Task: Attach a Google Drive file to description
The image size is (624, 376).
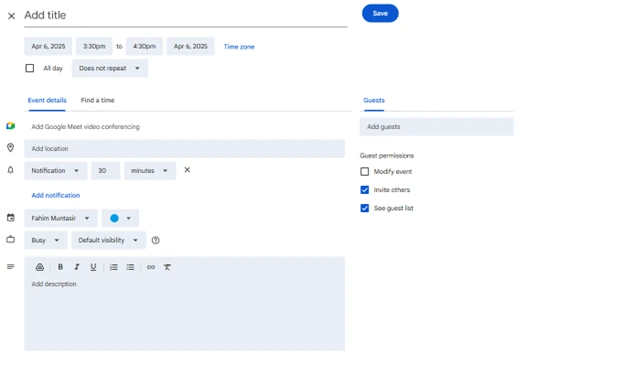Action: click(x=40, y=267)
